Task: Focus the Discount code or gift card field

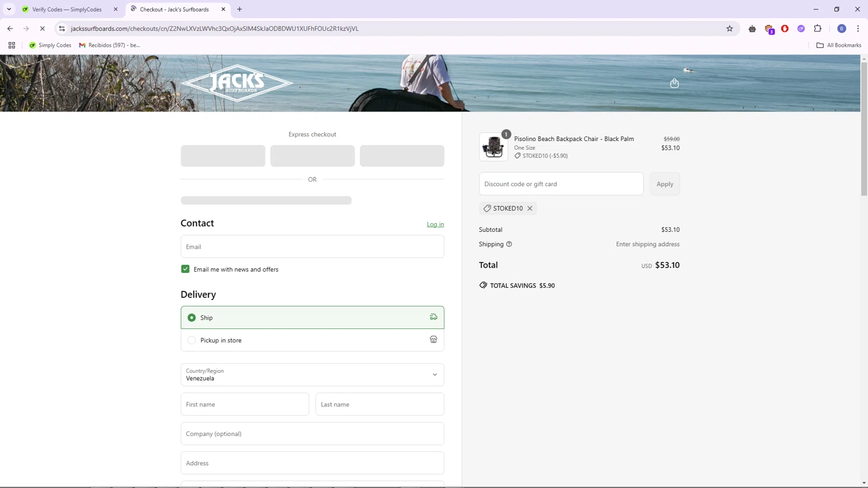Action: 561,184
